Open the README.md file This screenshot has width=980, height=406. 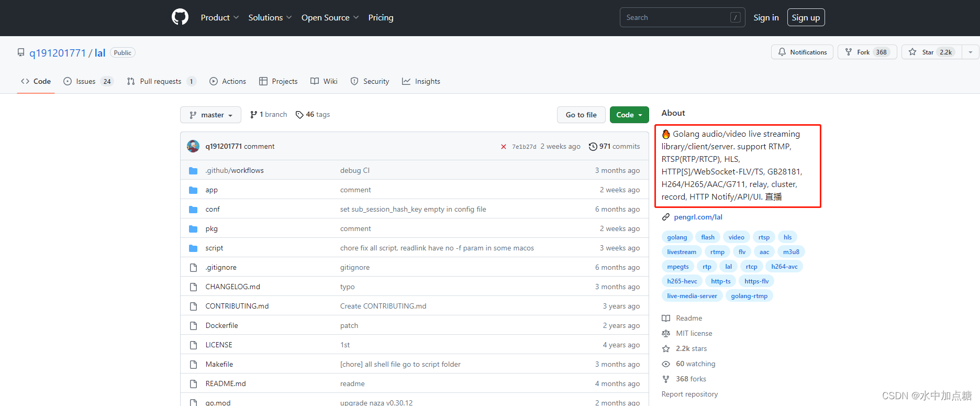226,383
